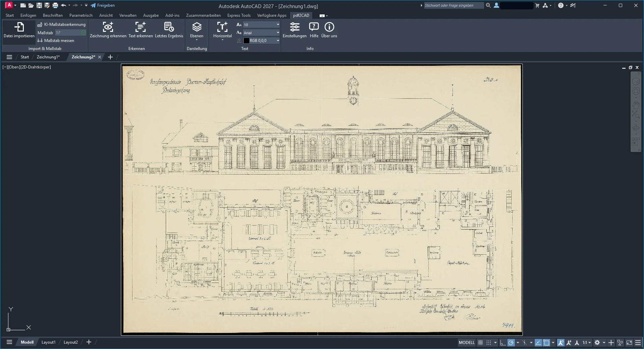Image resolution: width=644 pixels, height=349 pixels.
Task: Toggle 2D object snap in status bar
Action: [x=547, y=343]
